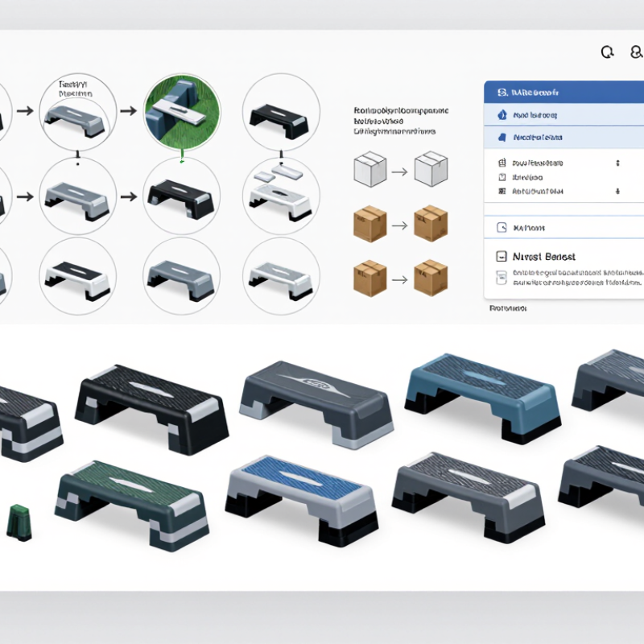Choose the green-top step platform

[132, 506]
